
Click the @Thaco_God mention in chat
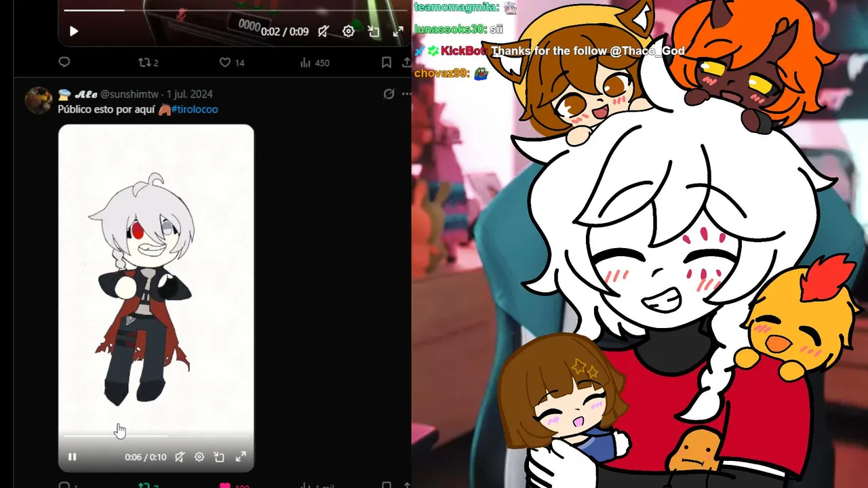tap(647, 51)
